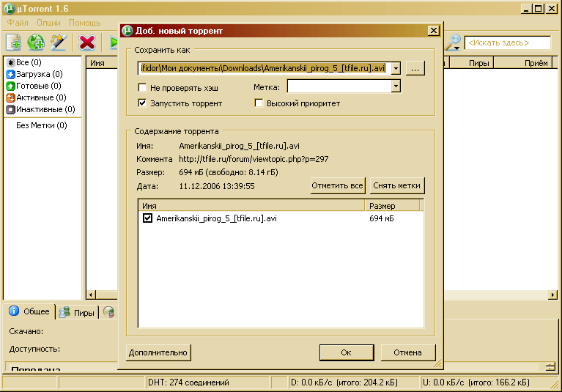Click the right arrow of horizontal scrollbar
This screenshot has height=392, width=562.
point(552,295)
